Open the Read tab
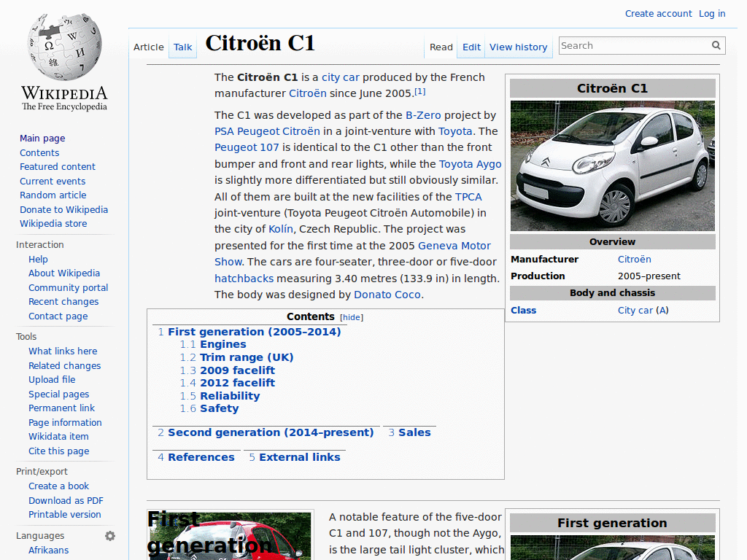This screenshot has height=560, width=747. (441, 47)
